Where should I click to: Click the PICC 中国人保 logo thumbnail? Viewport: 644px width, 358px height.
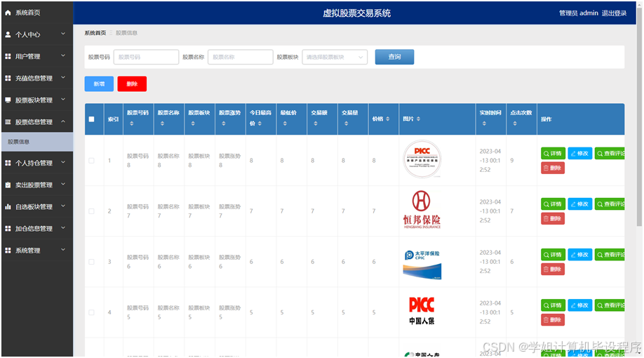[x=422, y=311]
